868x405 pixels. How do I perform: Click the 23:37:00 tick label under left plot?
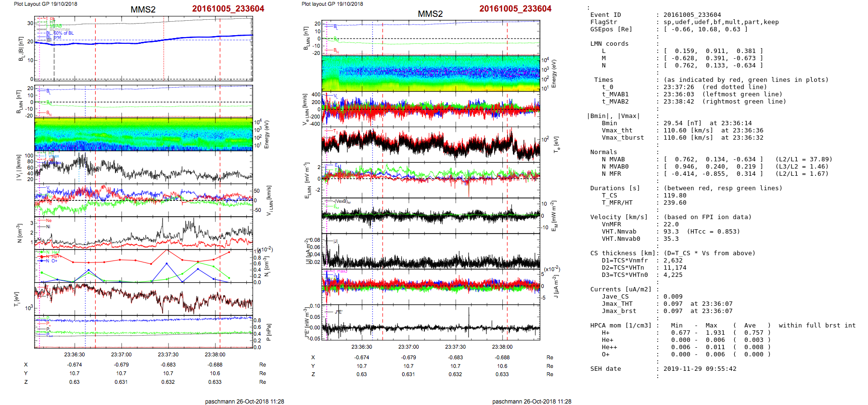pos(121,354)
